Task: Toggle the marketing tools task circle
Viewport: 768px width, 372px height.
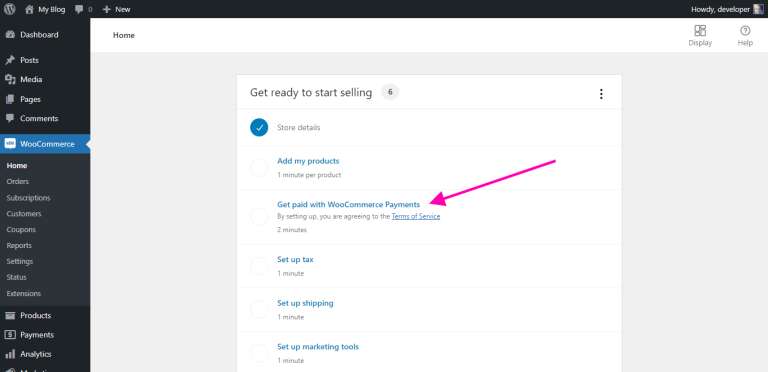Action: [259, 353]
